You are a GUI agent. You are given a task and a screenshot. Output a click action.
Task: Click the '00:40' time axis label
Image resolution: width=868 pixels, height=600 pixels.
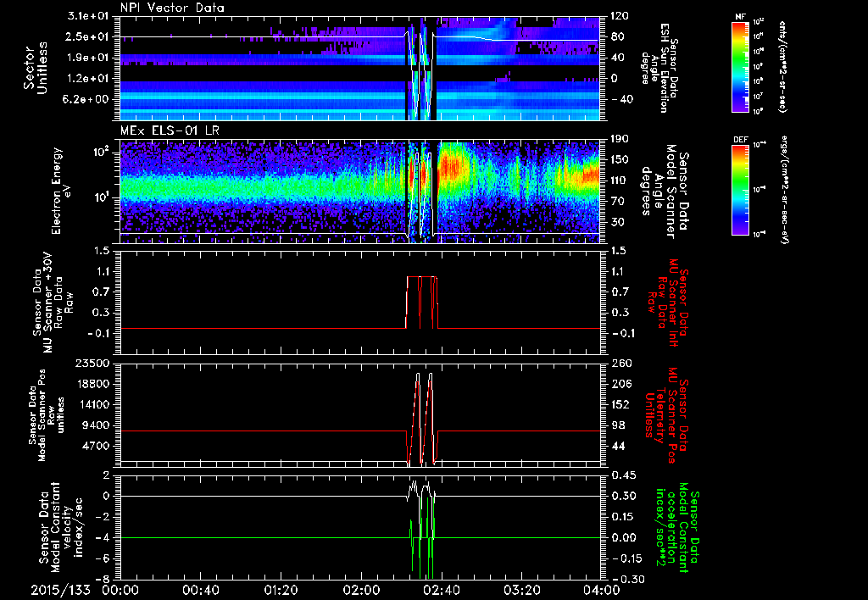point(200,590)
